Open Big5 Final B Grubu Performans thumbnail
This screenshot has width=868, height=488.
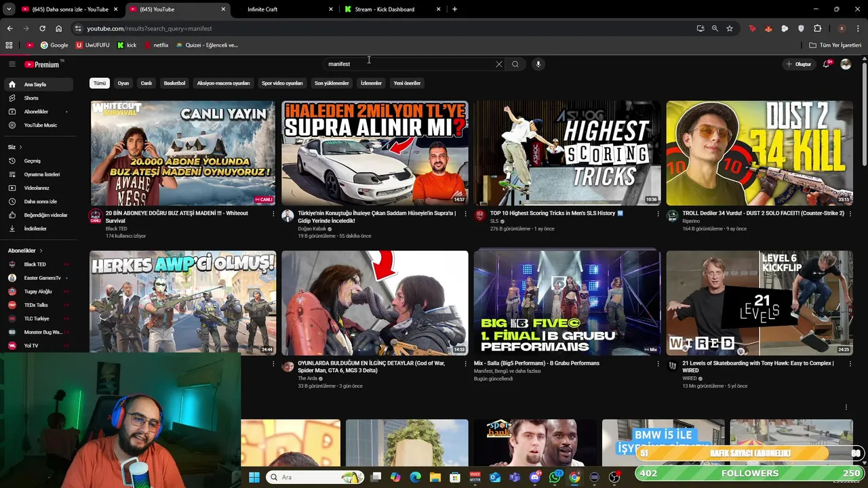[567, 303]
